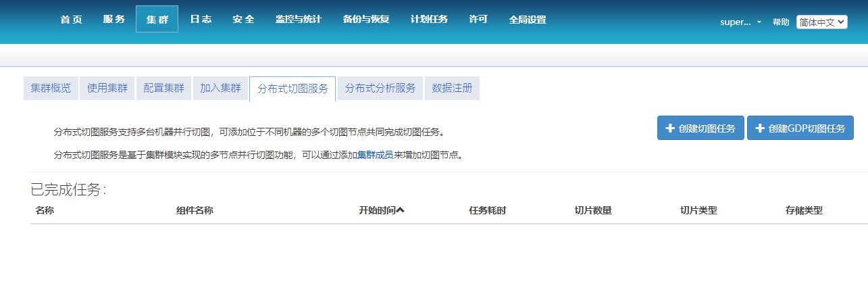Screen dimensions: 868x288
Task: Select the 日志 menu item
Action: click(201, 20)
